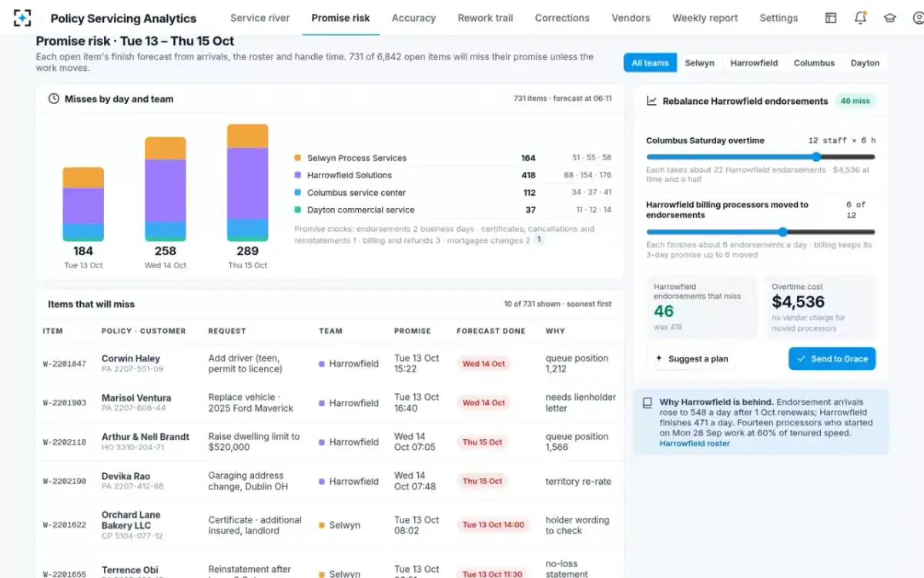Viewport: 924px width, 578px height.
Task: Click the needs lienholder letter reason
Action: [x=581, y=403]
